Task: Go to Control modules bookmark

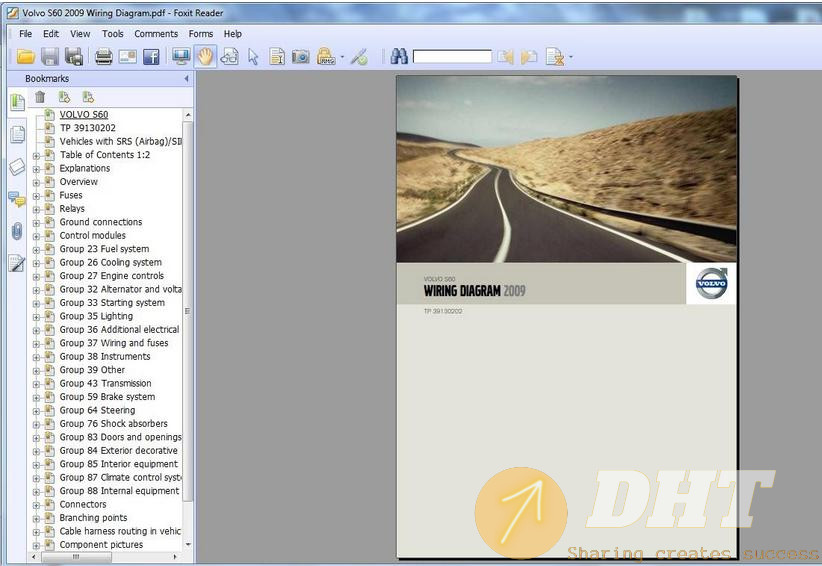Action: (x=92, y=235)
